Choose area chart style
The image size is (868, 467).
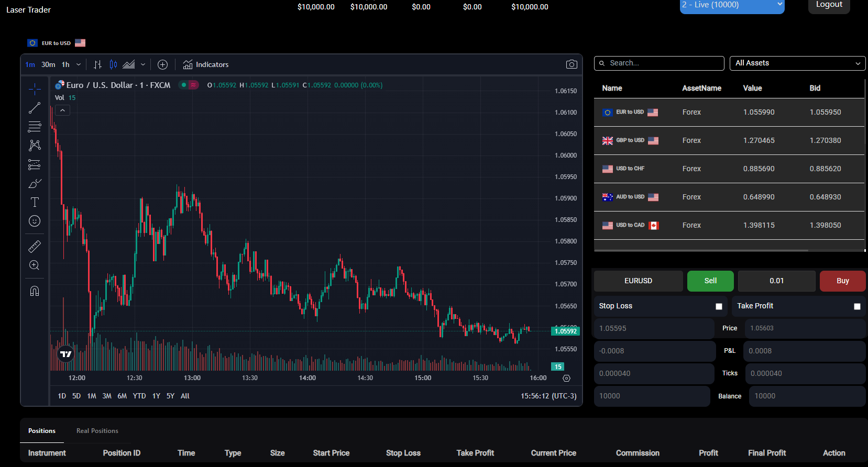pos(129,64)
